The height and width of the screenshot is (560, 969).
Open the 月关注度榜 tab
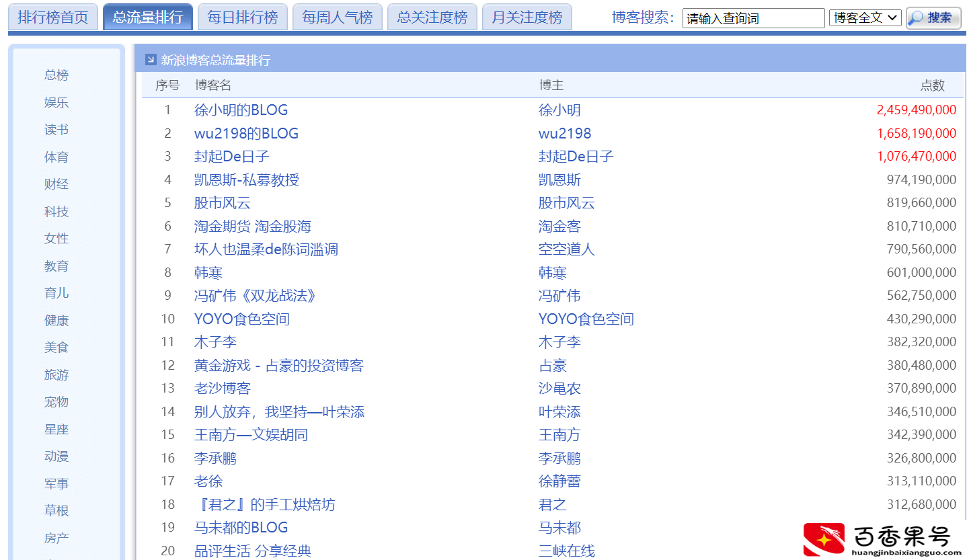[527, 17]
